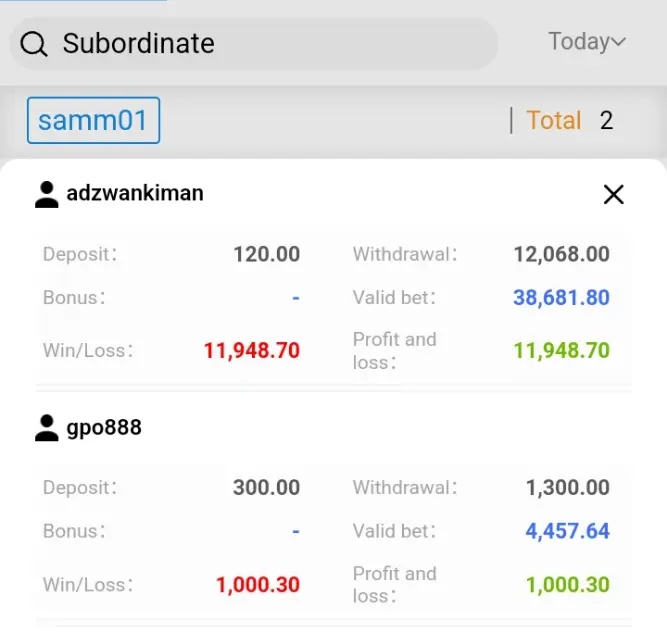This screenshot has height=634, width=667.
Task: Click adzwankiman's red Win/Loss value 11,948.70
Action: (252, 351)
